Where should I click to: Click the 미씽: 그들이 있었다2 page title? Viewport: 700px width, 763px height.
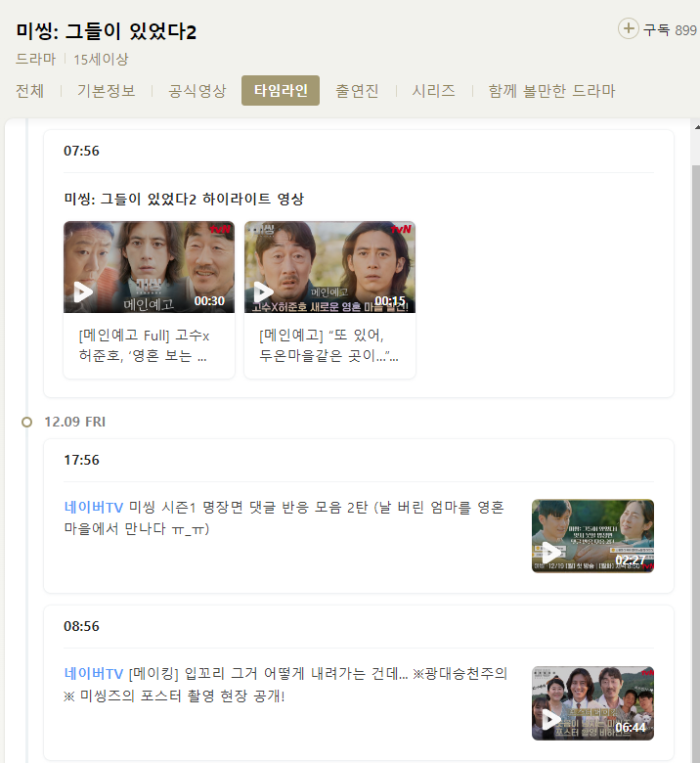[x=106, y=31]
